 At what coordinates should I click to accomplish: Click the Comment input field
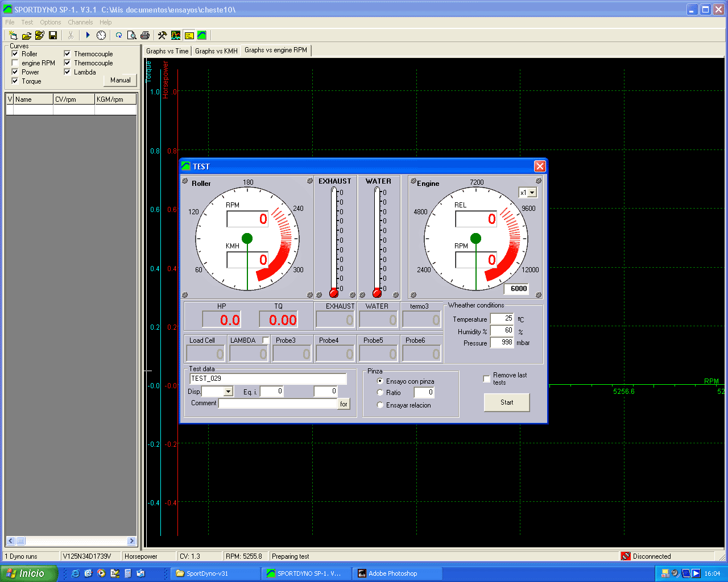point(279,404)
